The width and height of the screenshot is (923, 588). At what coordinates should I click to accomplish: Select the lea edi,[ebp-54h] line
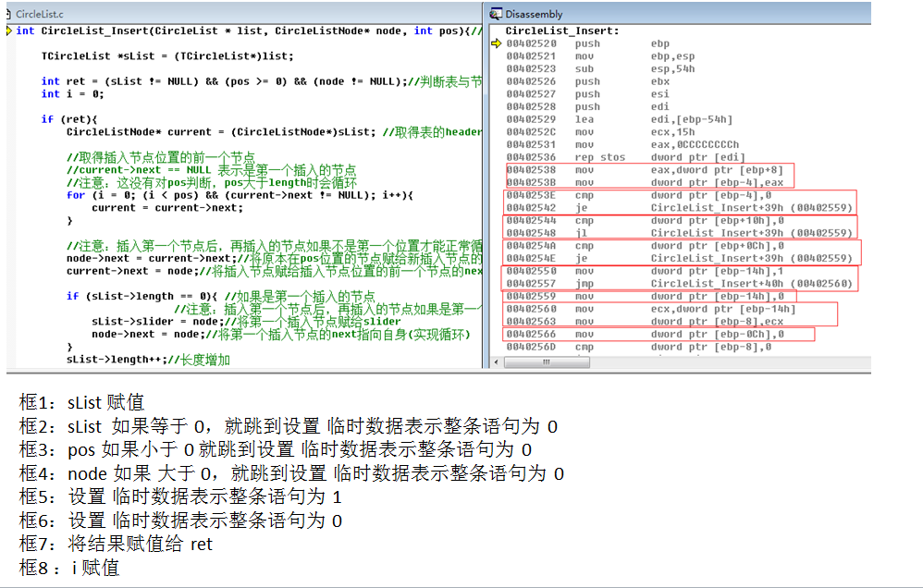click(x=620, y=119)
